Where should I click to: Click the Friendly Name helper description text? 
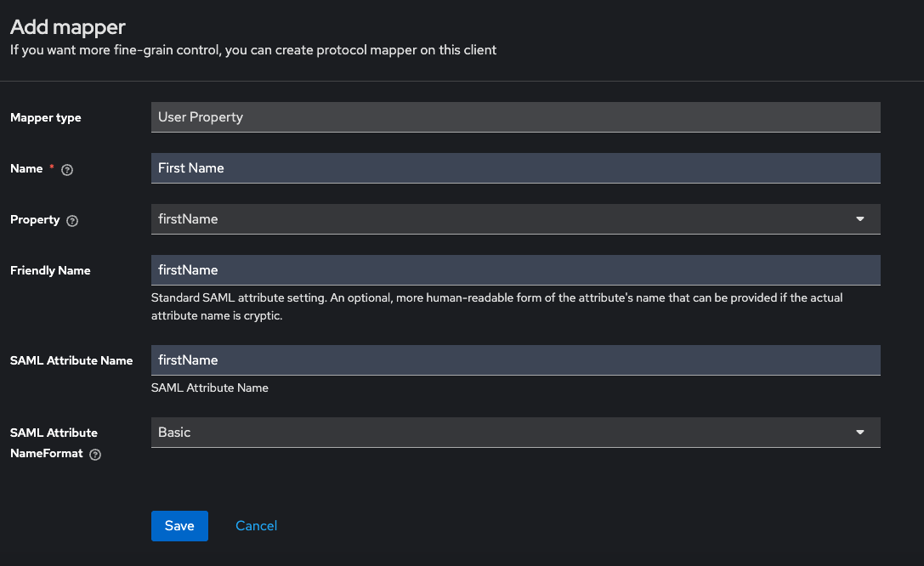click(496, 307)
